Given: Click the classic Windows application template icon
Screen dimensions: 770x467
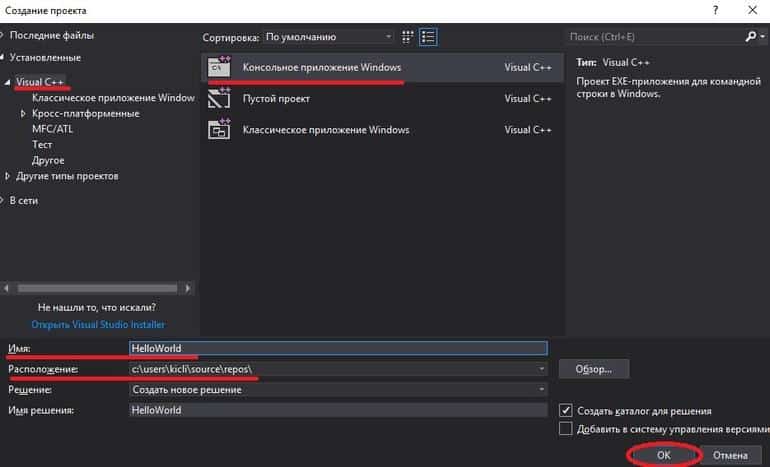Looking at the screenshot, I should 219,130.
